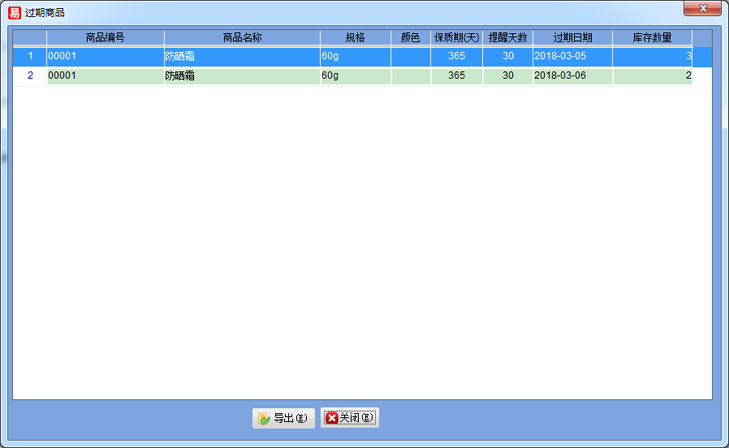Click stock quantity cell in first row
Image resolution: width=729 pixels, height=448 pixels.
click(652, 56)
